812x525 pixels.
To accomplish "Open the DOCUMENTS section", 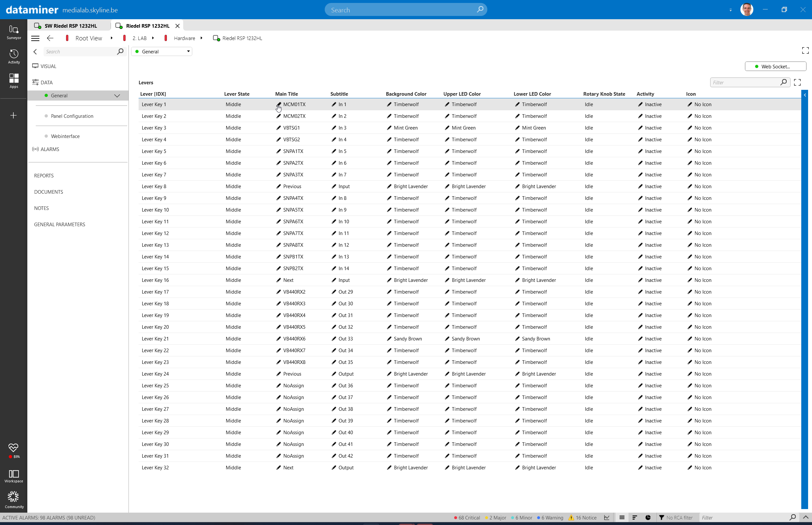I will [48, 192].
